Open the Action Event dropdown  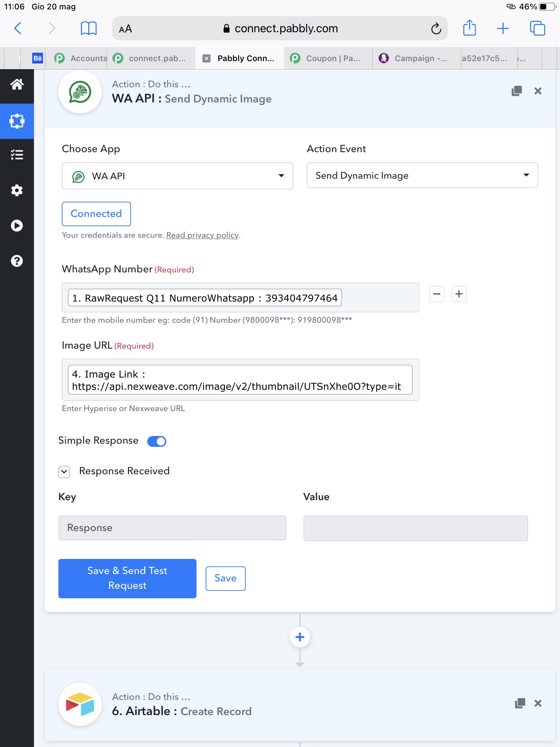coord(422,175)
